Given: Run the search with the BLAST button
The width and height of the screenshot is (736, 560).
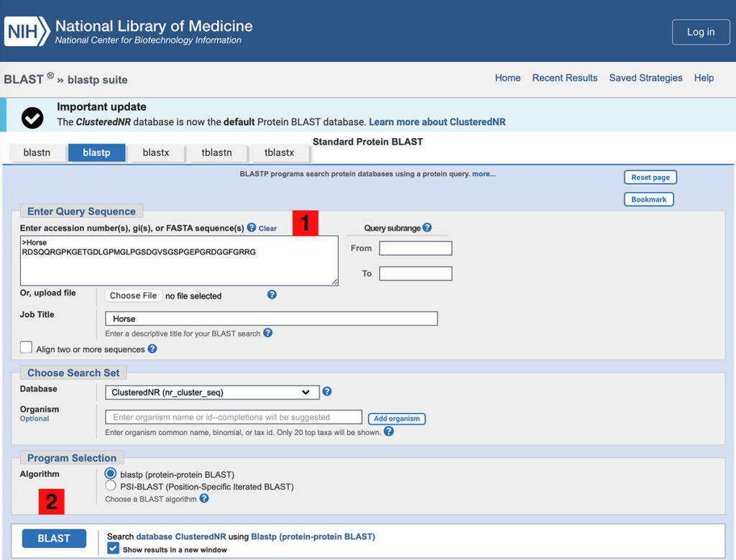Looking at the screenshot, I should [x=54, y=538].
